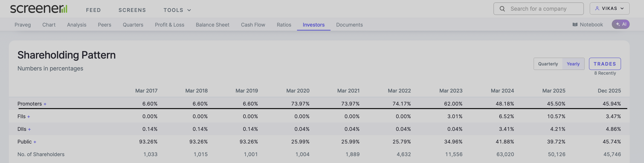This screenshot has width=644, height=163.
Task: Click the TRADES button
Action: (605, 64)
